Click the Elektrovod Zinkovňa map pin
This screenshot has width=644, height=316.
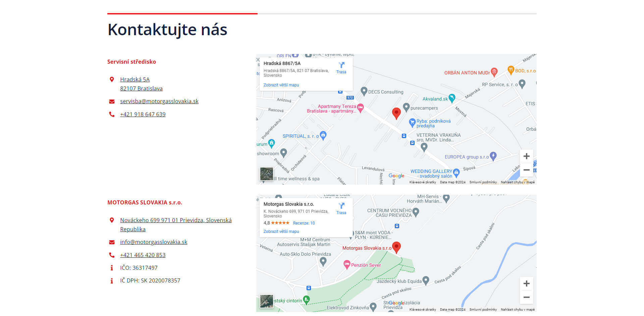tap(373, 307)
